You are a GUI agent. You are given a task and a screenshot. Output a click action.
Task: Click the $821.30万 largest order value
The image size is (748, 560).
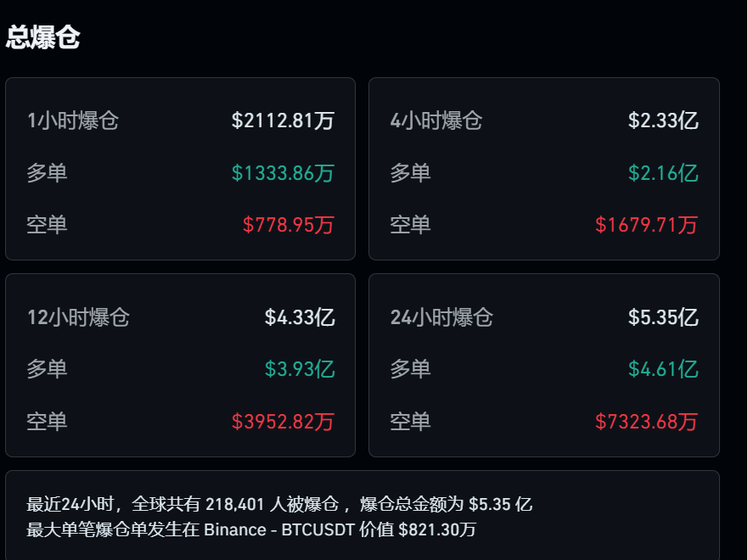(x=437, y=530)
